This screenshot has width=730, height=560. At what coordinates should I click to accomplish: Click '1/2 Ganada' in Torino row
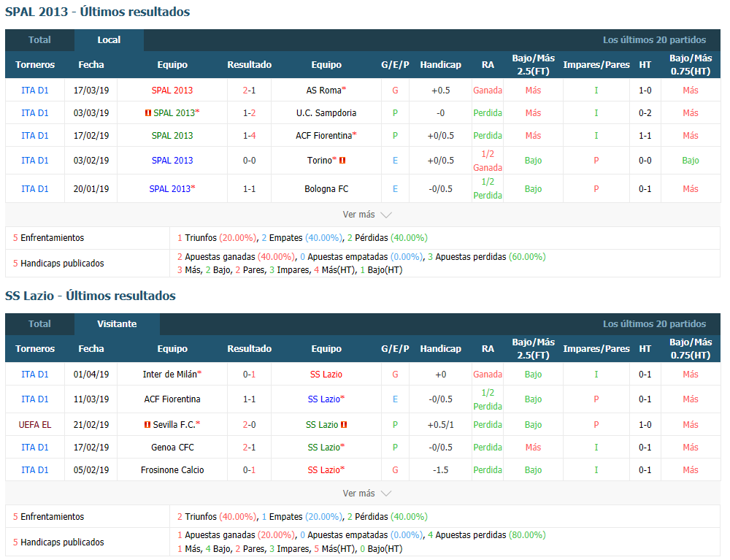488,161
